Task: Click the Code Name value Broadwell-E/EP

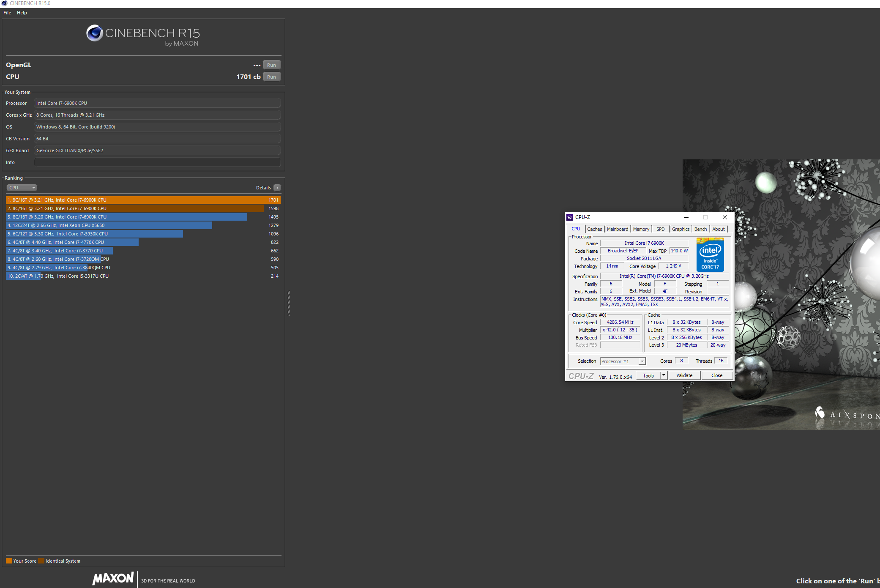Action: [x=623, y=251]
